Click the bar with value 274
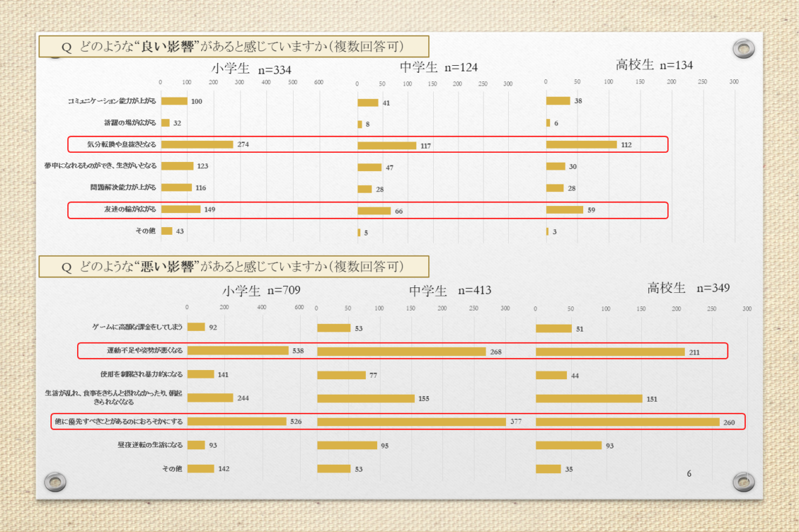The image size is (799, 532). click(x=197, y=144)
